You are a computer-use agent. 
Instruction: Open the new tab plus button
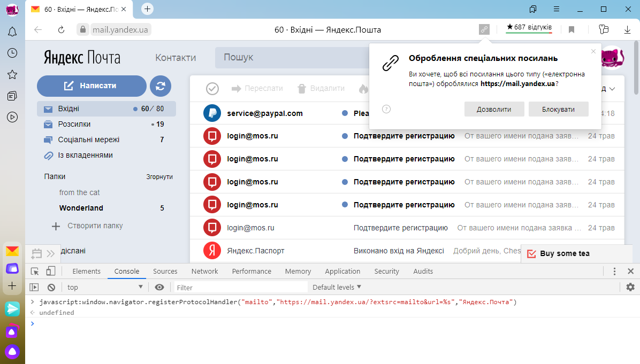(x=147, y=9)
